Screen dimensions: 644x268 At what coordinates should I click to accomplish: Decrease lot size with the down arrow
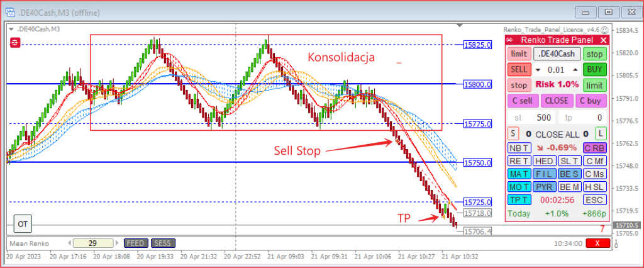538,70
